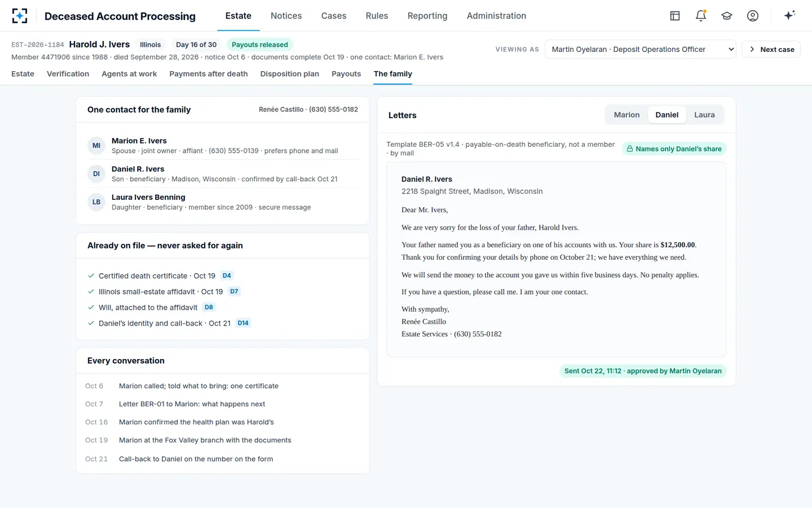Click the Payouts released status badge

pyautogui.click(x=260, y=45)
